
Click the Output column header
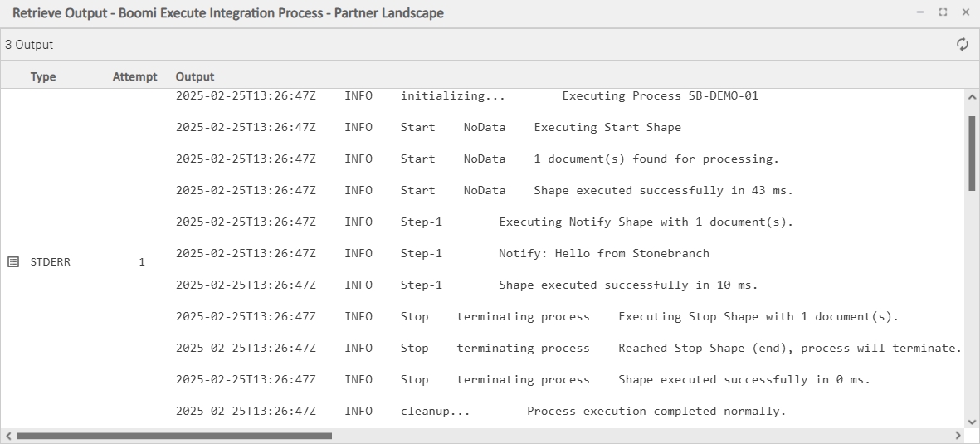[x=194, y=76]
